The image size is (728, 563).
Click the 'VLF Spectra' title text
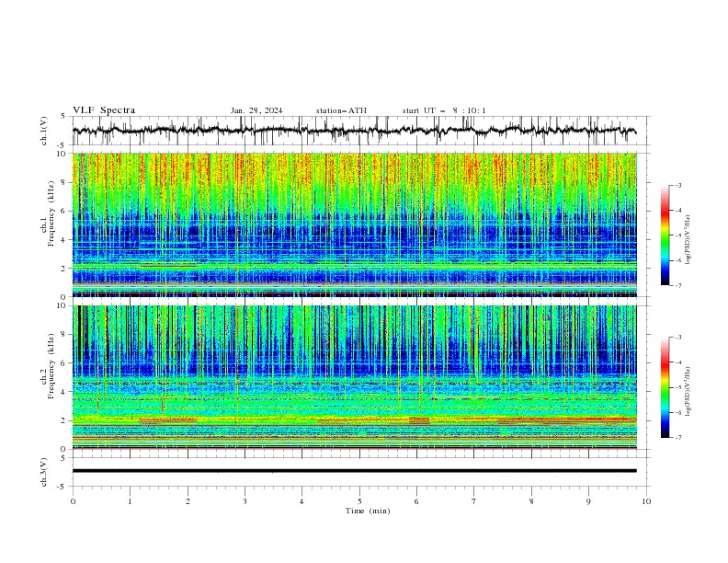104,110
